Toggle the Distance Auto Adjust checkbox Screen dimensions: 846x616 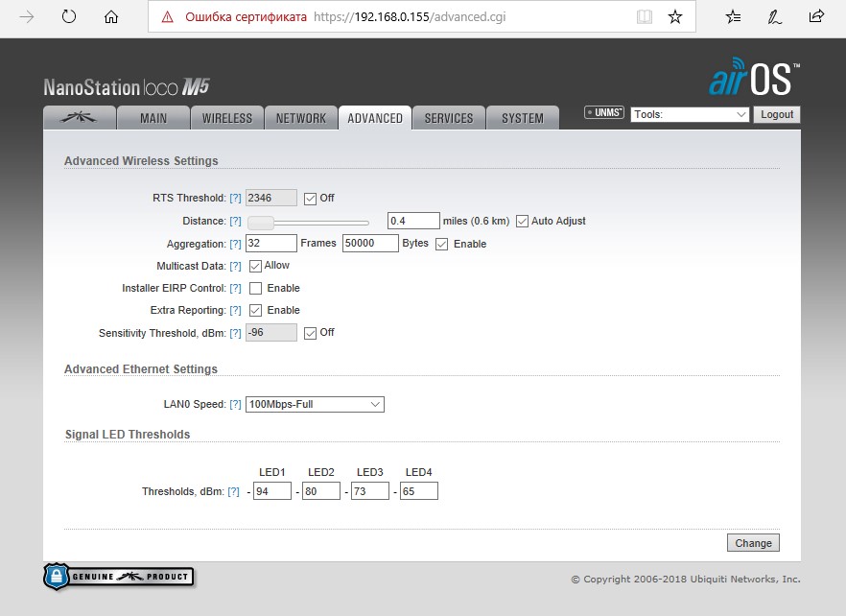tap(522, 222)
